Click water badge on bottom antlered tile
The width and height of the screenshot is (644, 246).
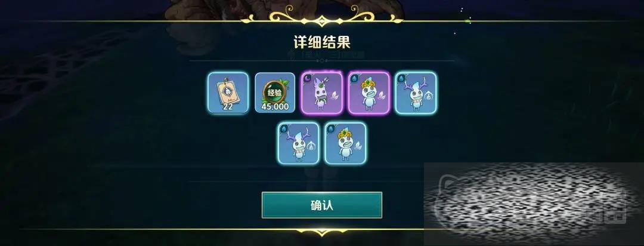pos(284,128)
